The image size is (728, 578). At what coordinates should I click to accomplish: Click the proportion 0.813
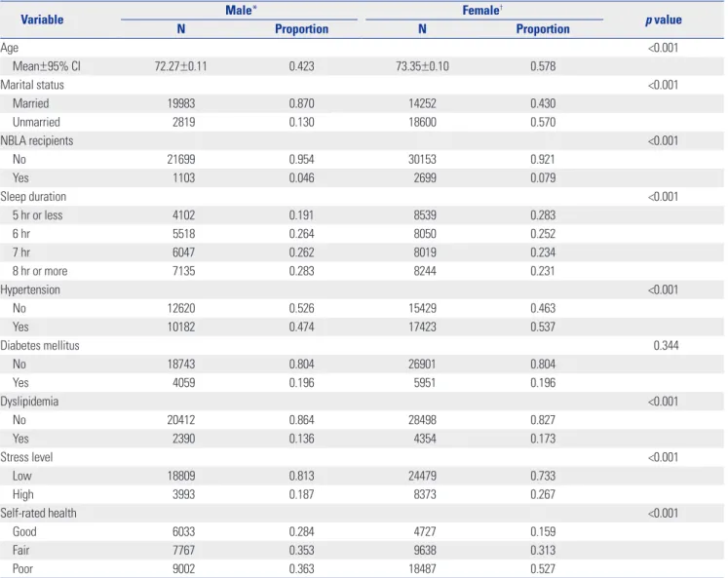point(301,476)
